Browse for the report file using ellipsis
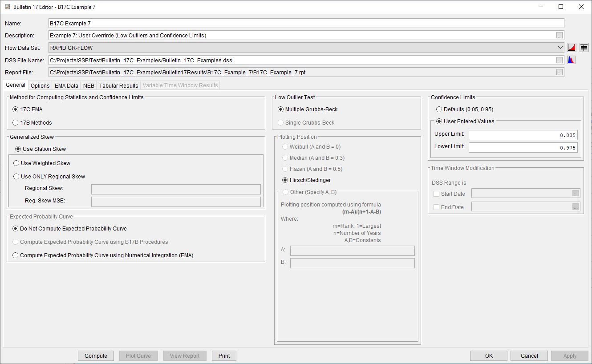 coord(560,72)
